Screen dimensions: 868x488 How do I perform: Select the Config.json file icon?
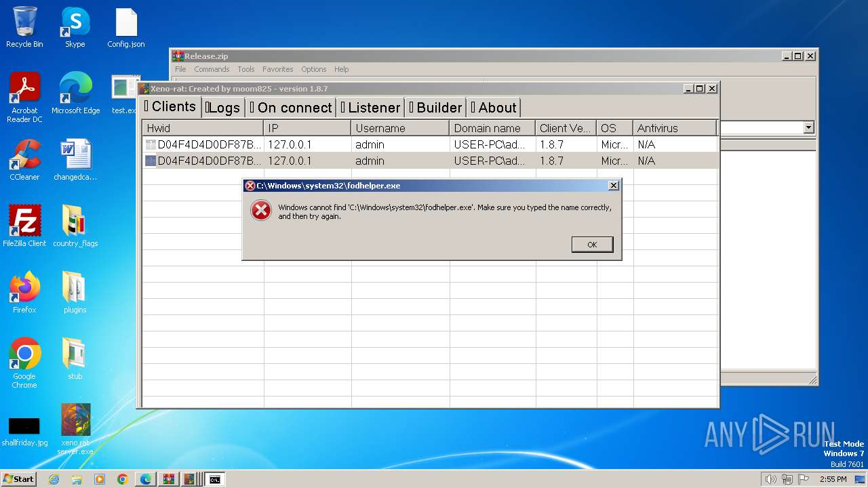(x=126, y=28)
